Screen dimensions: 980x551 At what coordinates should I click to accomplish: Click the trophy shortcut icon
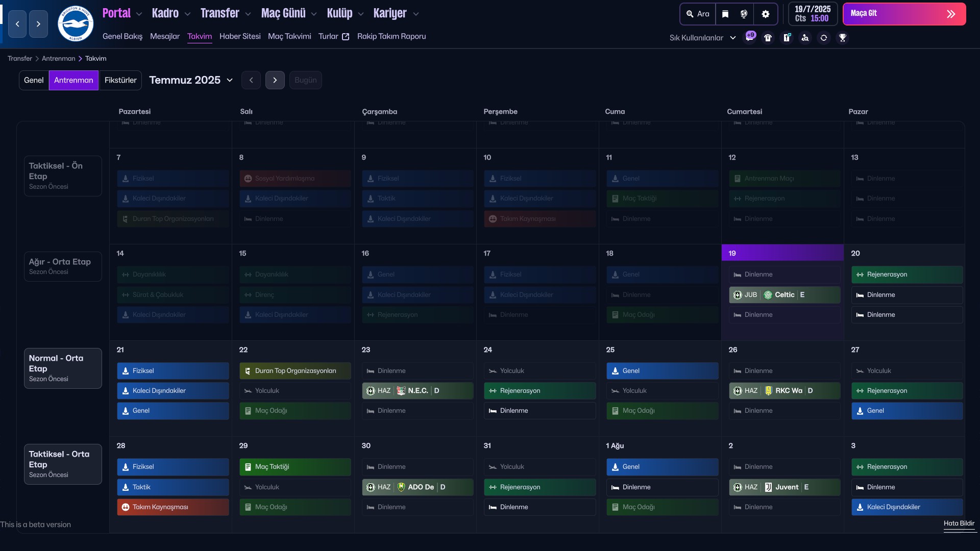pos(842,38)
